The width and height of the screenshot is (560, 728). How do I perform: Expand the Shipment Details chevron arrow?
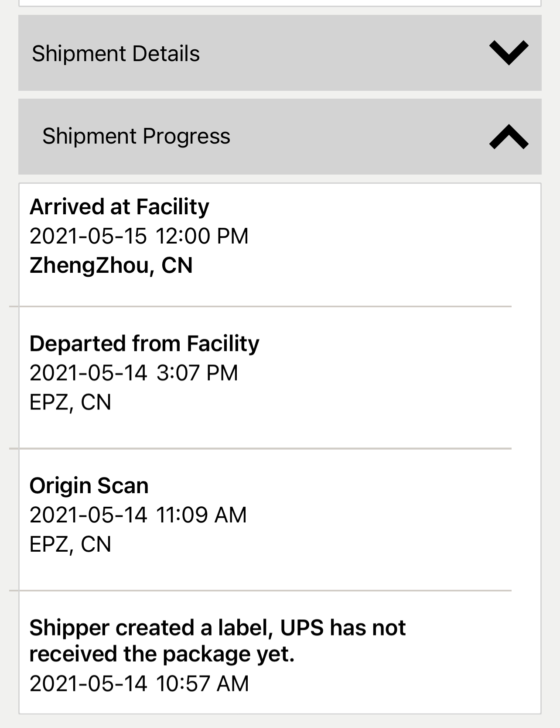tap(509, 53)
